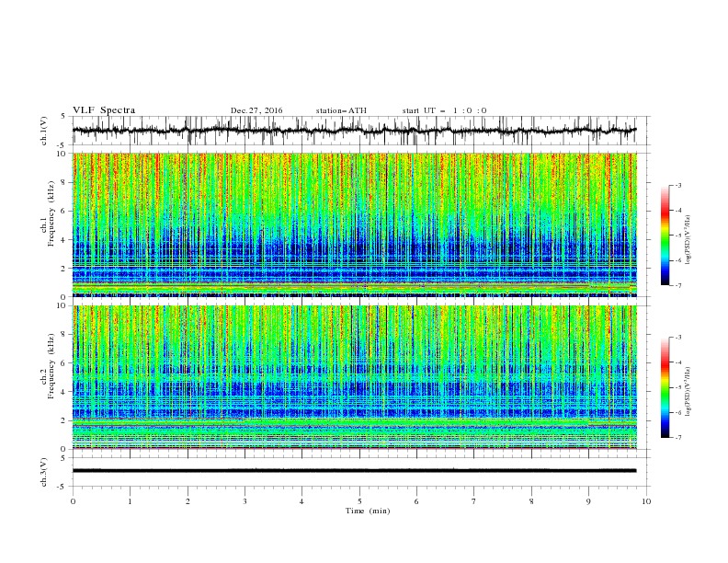Click the "-5" label on ch.1 colorbar
The height and width of the screenshot is (563, 728).
click(677, 236)
